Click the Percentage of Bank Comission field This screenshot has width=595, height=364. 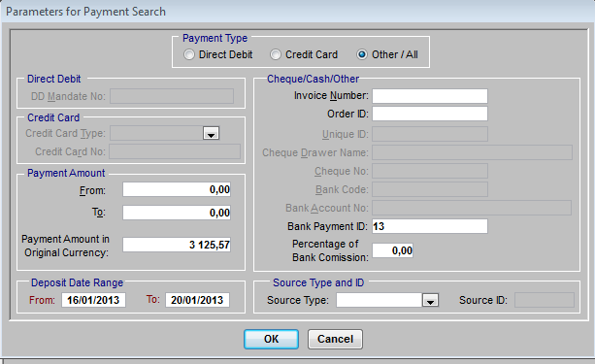[392, 250]
